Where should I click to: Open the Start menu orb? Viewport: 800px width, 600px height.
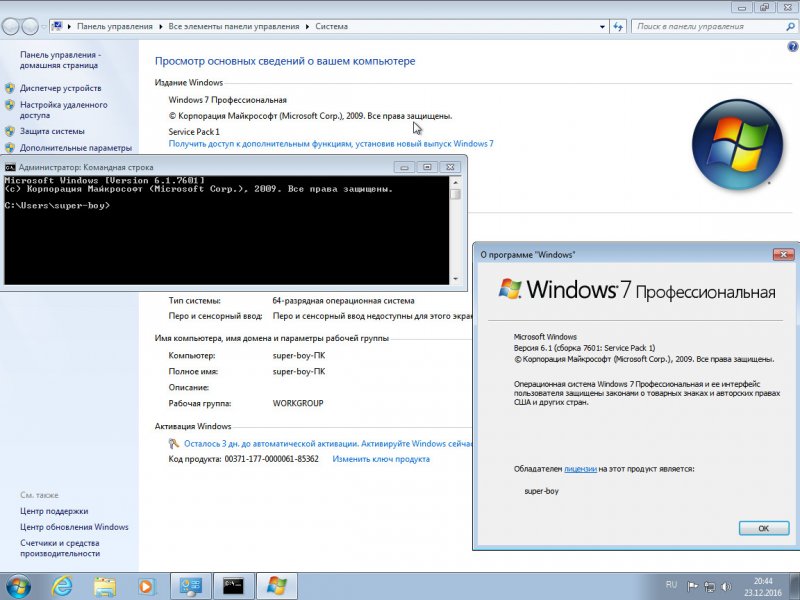tap(17, 586)
